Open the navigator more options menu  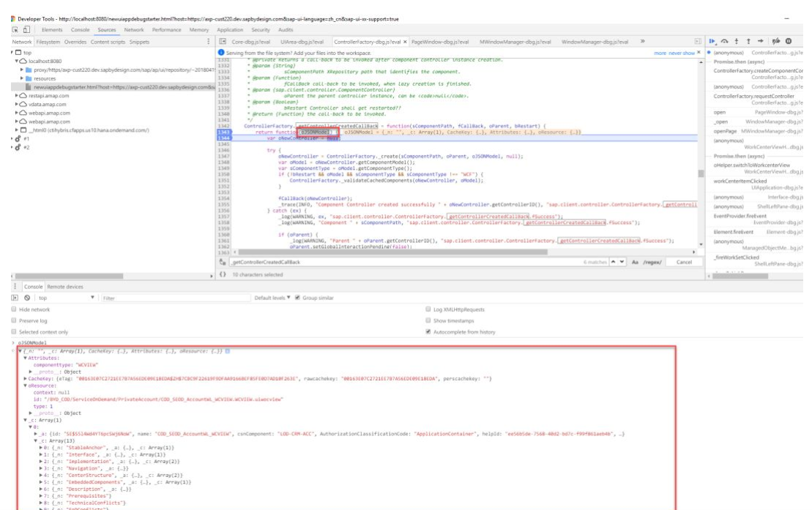pyautogui.click(x=209, y=42)
